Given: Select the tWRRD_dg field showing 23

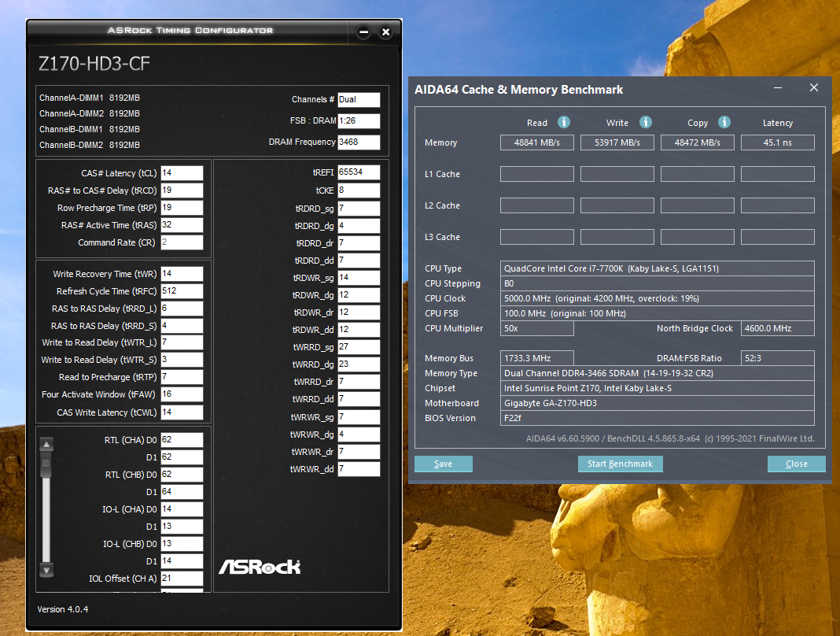Looking at the screenshot, I should 359,364.
